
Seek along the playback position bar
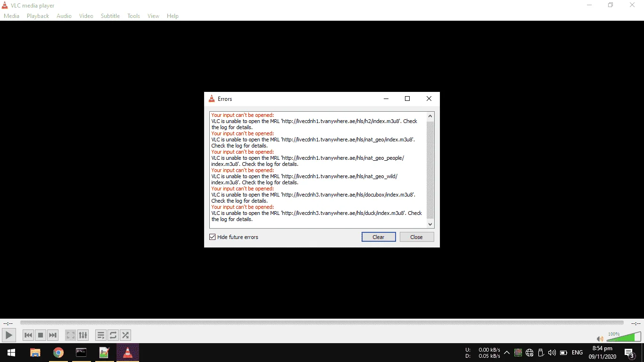tap(322, 323)
